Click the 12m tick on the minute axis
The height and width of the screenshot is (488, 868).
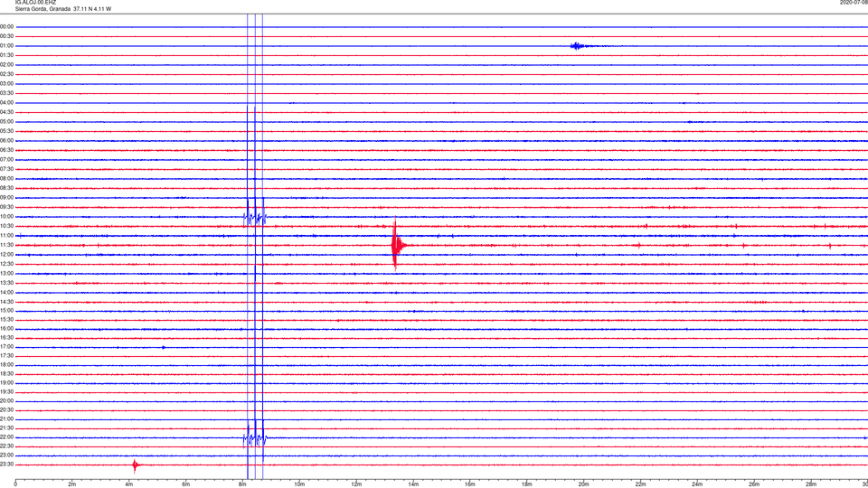356,484
